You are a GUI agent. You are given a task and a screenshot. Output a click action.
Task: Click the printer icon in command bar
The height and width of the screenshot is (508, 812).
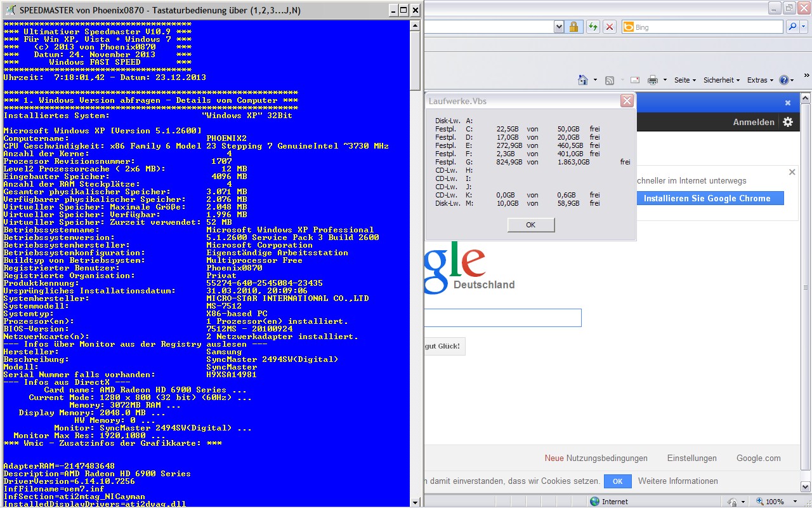tap(652, 80)
